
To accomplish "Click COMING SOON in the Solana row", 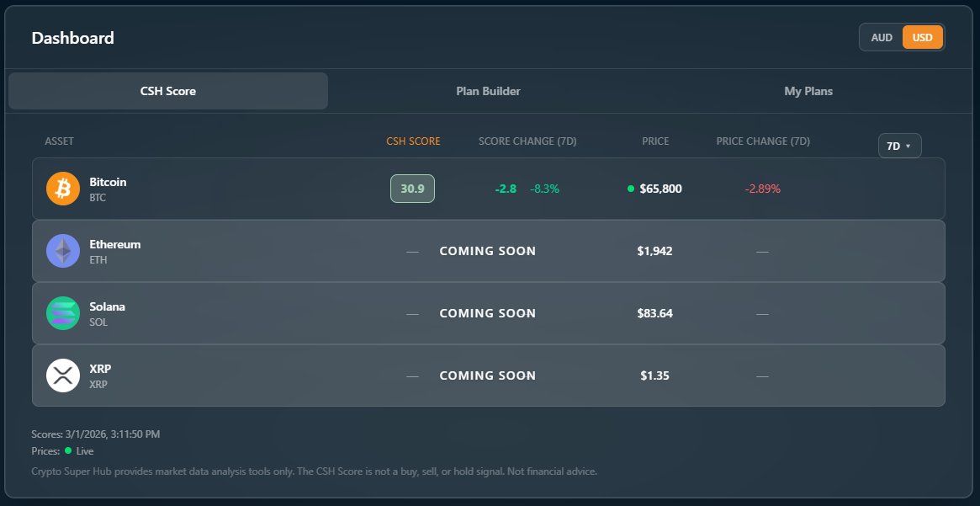I will [x=488, y=313].
